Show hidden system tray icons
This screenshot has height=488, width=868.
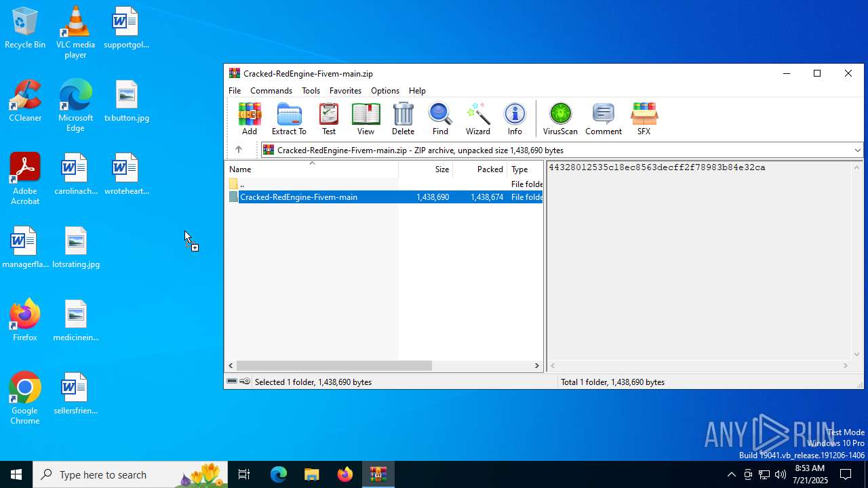pyautogui.click(x=731, y=474)
